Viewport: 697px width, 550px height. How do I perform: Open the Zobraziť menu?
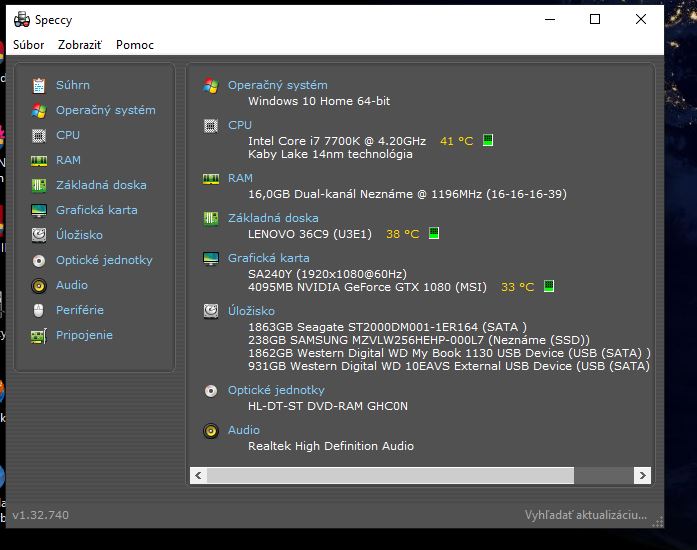pos(80,45)
